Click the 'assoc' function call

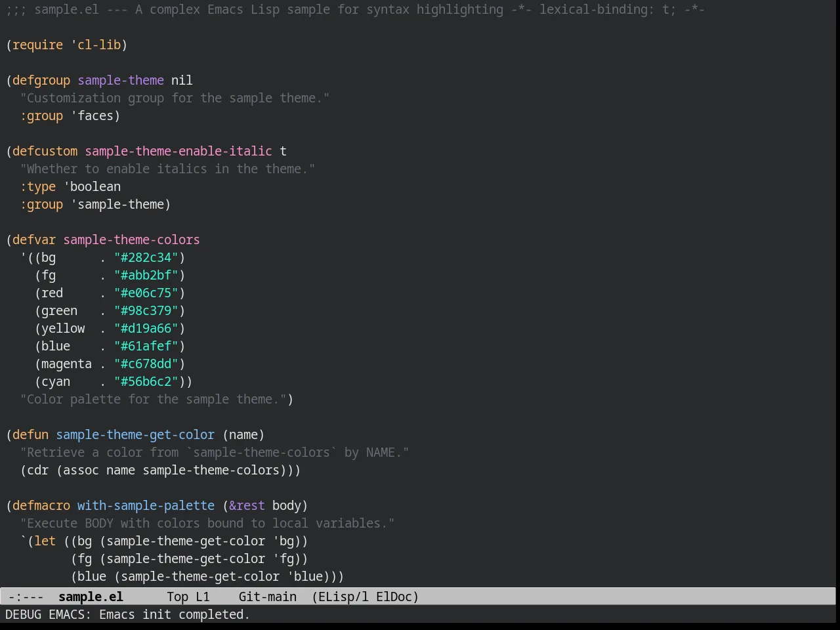(81, 470)
